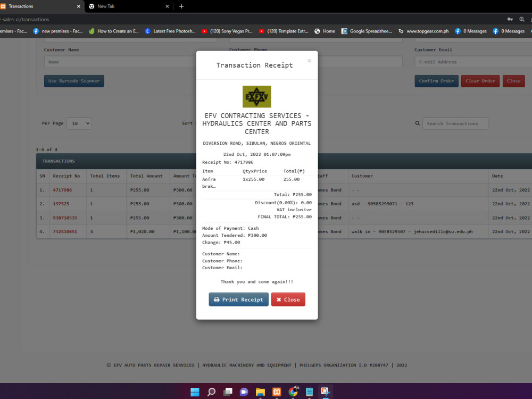Viewport: 532px width, 399px height.
Task: Open a new browser tab with plus icon
Action: [x=181, y=6]
